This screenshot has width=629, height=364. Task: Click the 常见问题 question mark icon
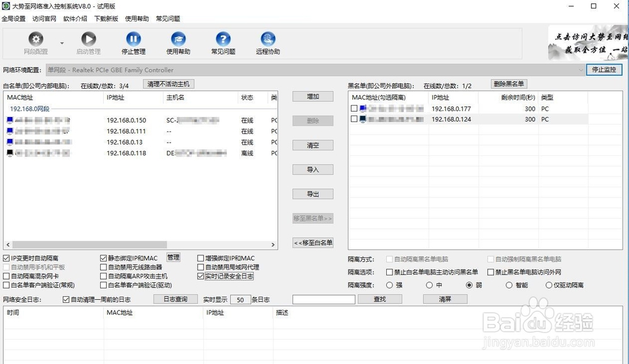click(x=222, y=39)
